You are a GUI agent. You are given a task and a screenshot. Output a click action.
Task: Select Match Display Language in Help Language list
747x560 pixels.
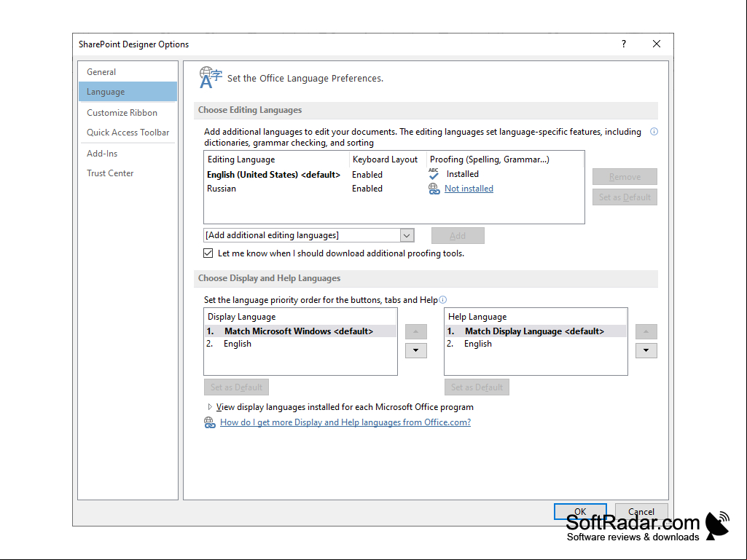pos(536,331)
